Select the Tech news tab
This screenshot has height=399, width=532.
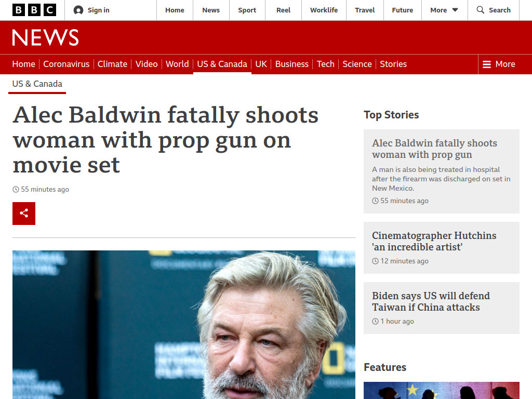point(326,64)
